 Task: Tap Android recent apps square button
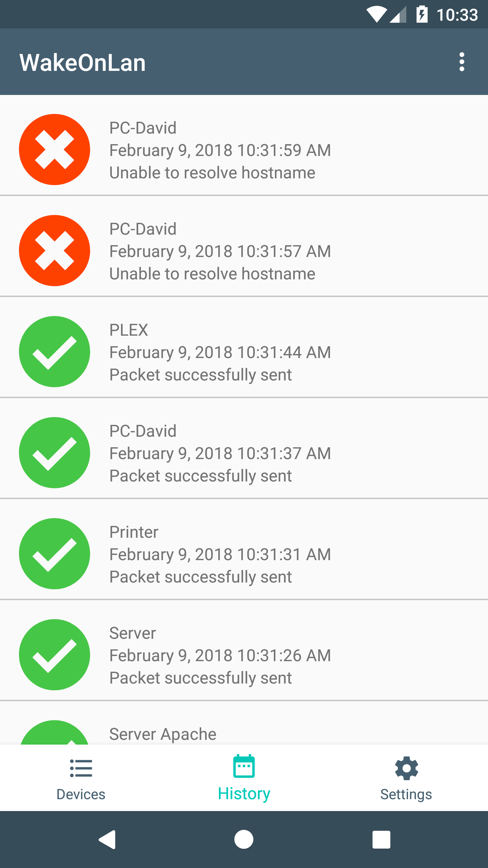click(x=381, y=840)
